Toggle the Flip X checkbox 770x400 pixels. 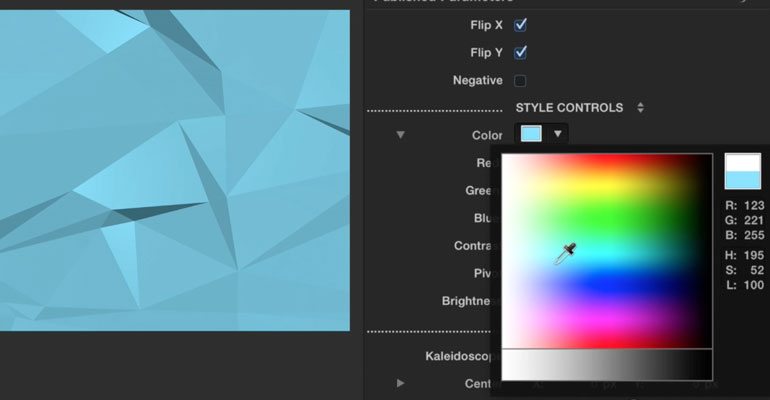click(520, 25)
